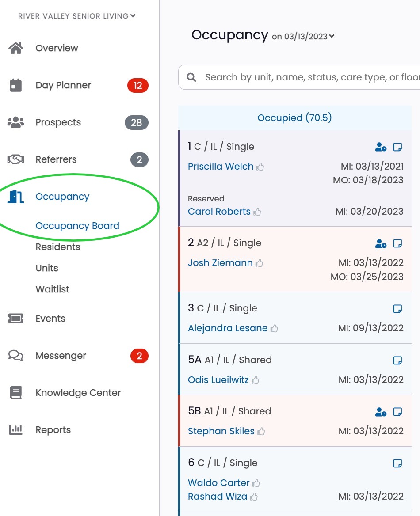The height and width of the screenshot is (516, 420).
Task: Open the Waitlist submenu item
Action: 52,289
